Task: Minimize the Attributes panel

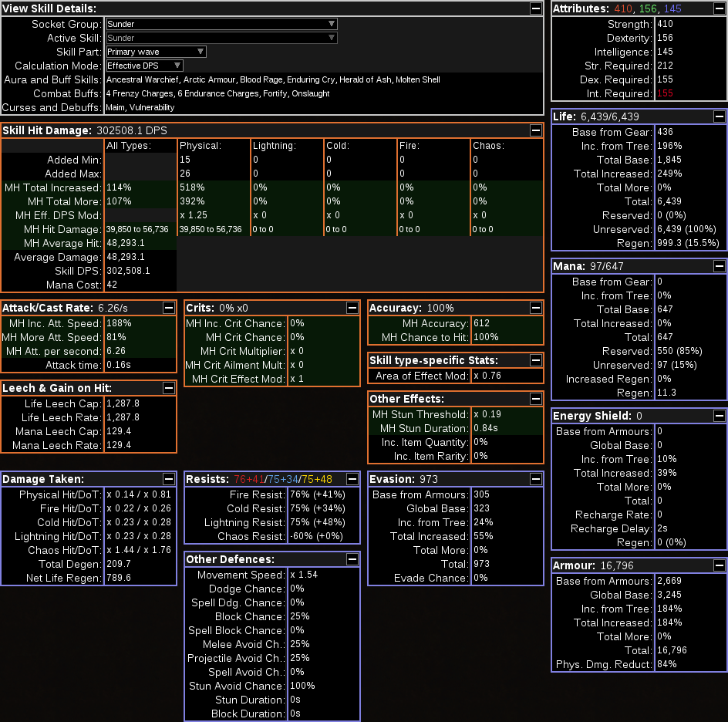Action: [719, 8]
